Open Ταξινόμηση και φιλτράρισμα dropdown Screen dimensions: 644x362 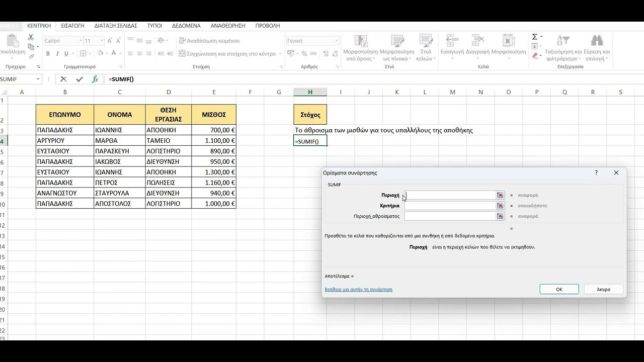tap(563, 48)
